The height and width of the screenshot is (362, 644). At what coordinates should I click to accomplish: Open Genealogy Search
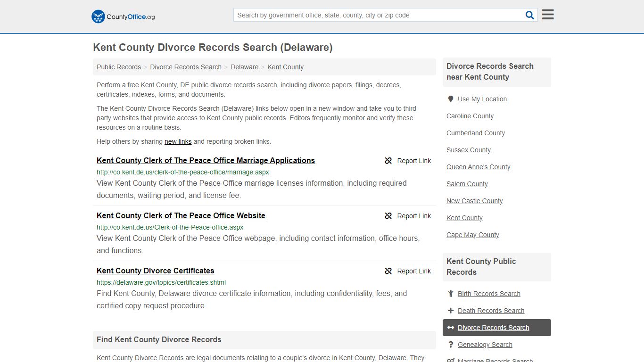pyautogui.click(x=485, y=345)
